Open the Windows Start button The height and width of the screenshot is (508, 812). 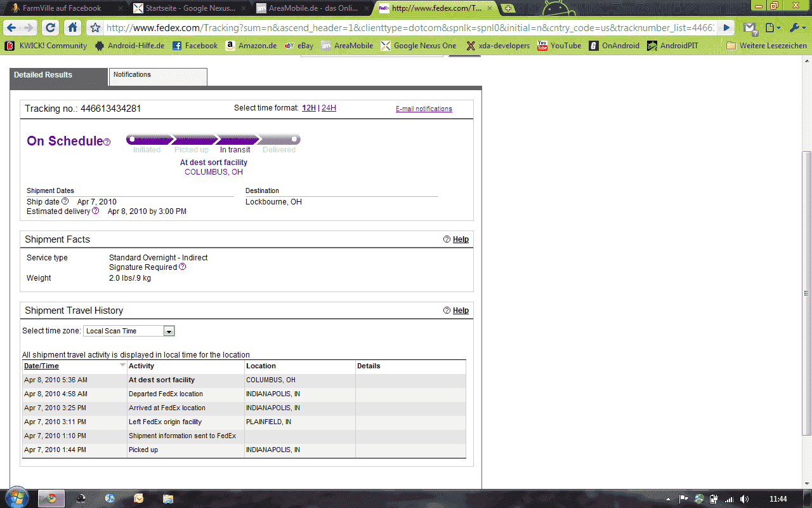pos(16,498)
